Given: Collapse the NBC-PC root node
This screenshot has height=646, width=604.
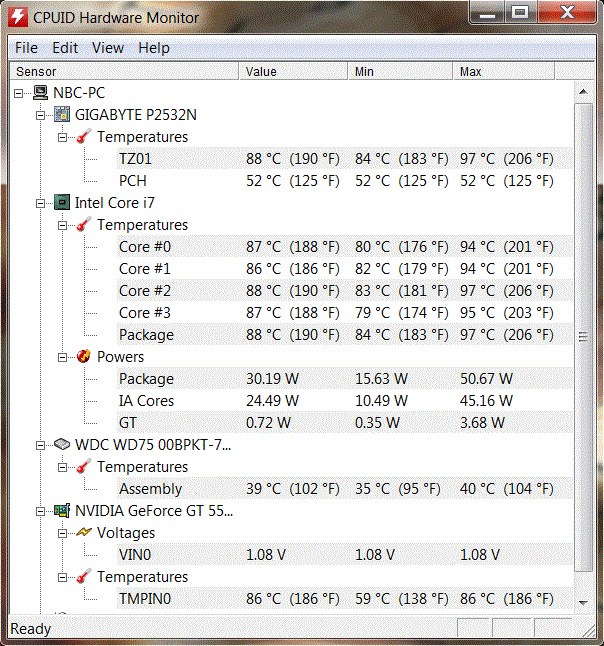Looking at the screenshot, I should [x=19, y=93].
